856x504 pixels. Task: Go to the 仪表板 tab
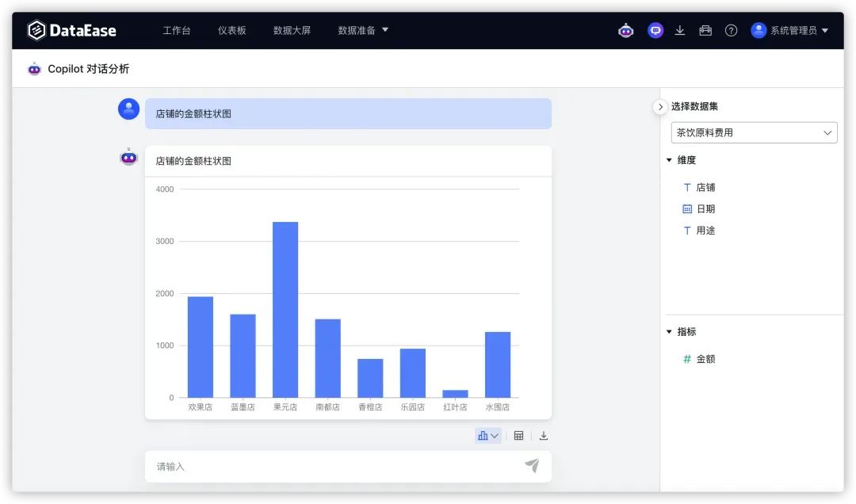[x=231, y=31]
